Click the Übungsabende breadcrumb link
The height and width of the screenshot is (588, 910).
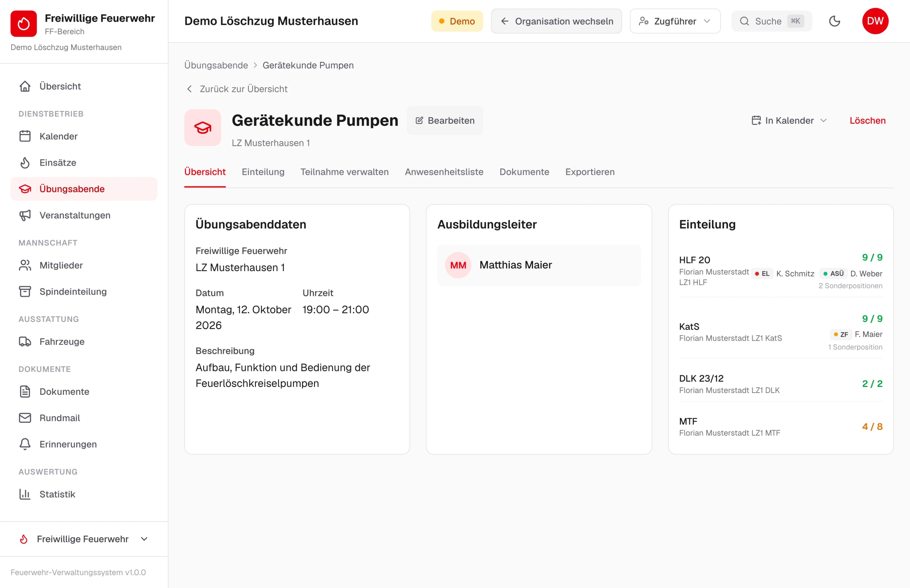coord(216,65)
